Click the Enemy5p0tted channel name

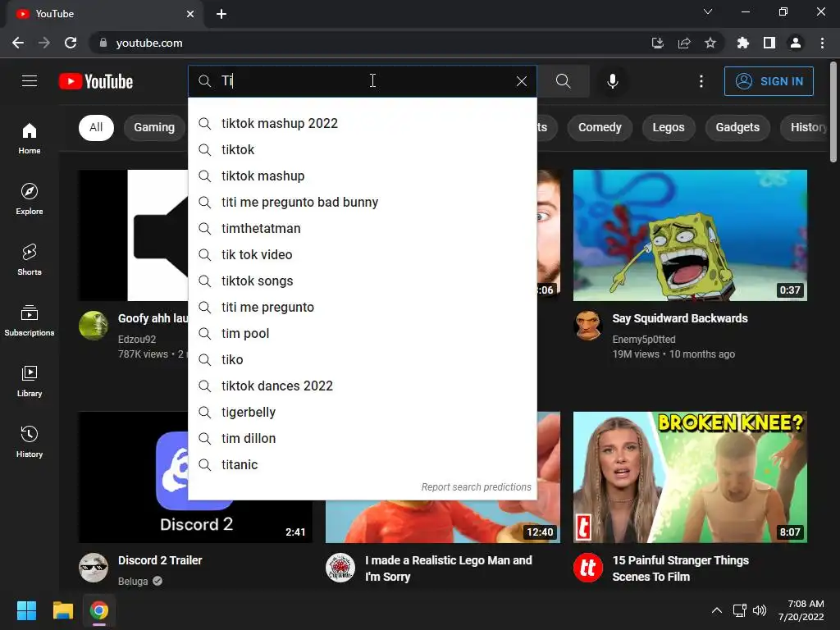[643, 339]
